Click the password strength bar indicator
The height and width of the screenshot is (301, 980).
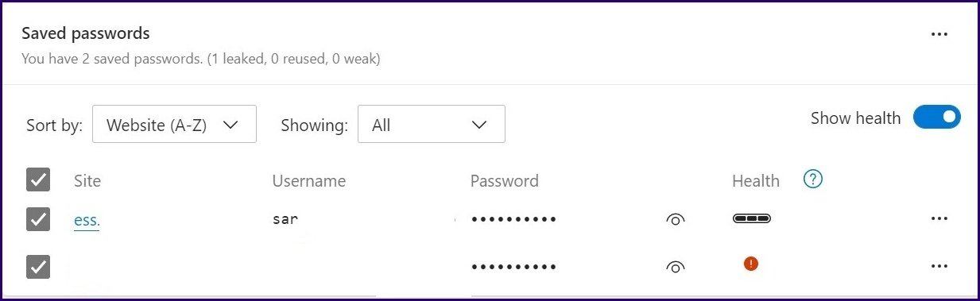tap(751, 218)
